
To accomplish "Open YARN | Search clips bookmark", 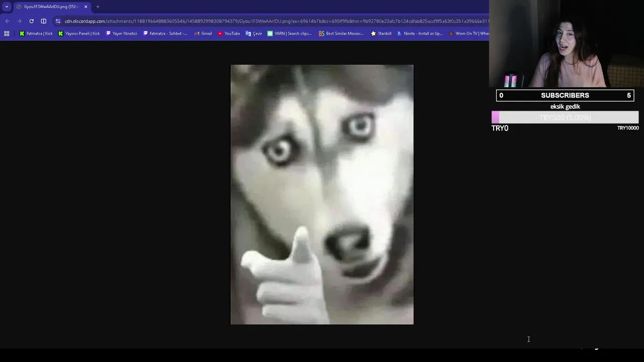I will click(x=290, y=34).
